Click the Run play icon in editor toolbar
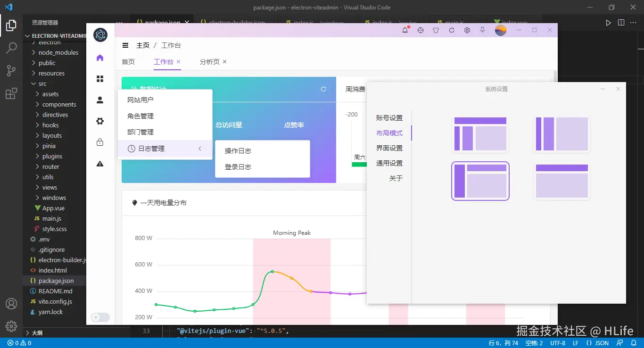 [x=609, y=22]
